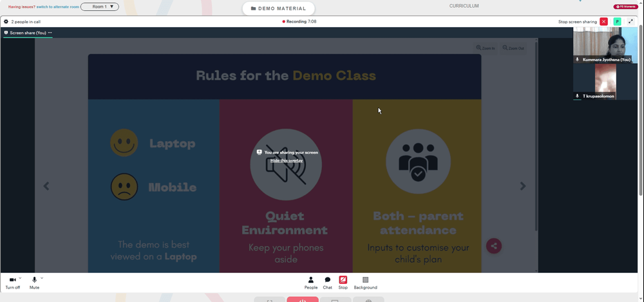The height and width of the screenshot is (302, 644).
Task: Click the Having issues? text
Action: pyautogui.click(x=22, y=7)
